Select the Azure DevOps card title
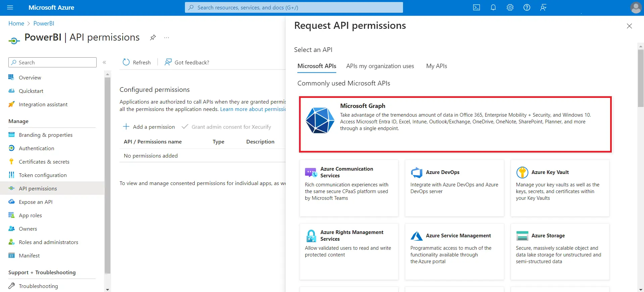 [443, 172]
